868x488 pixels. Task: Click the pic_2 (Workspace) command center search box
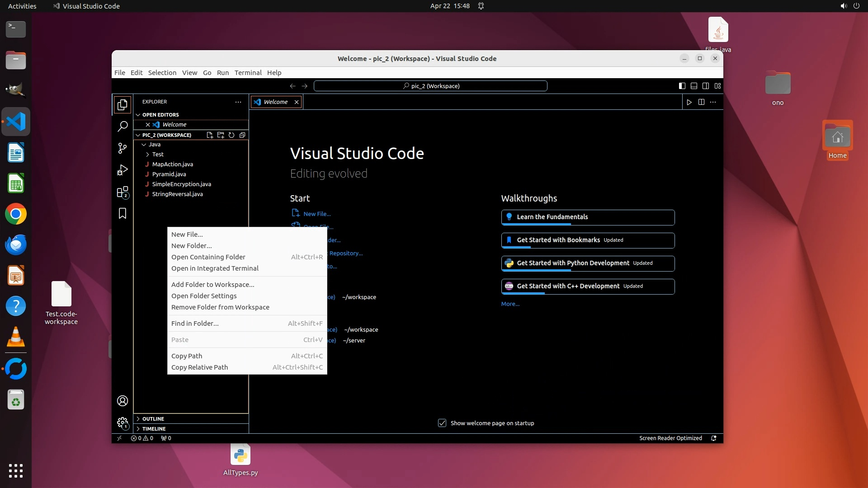430,86
